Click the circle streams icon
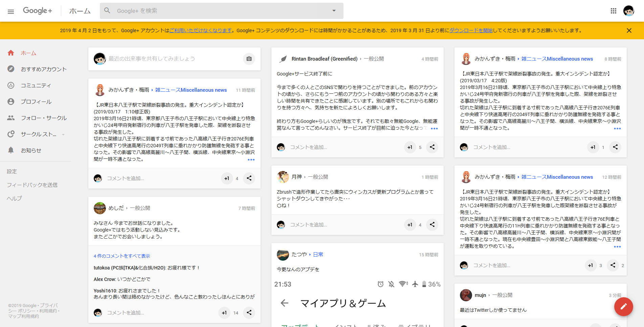This screenshot has width=644, height=327. [11, 134]
